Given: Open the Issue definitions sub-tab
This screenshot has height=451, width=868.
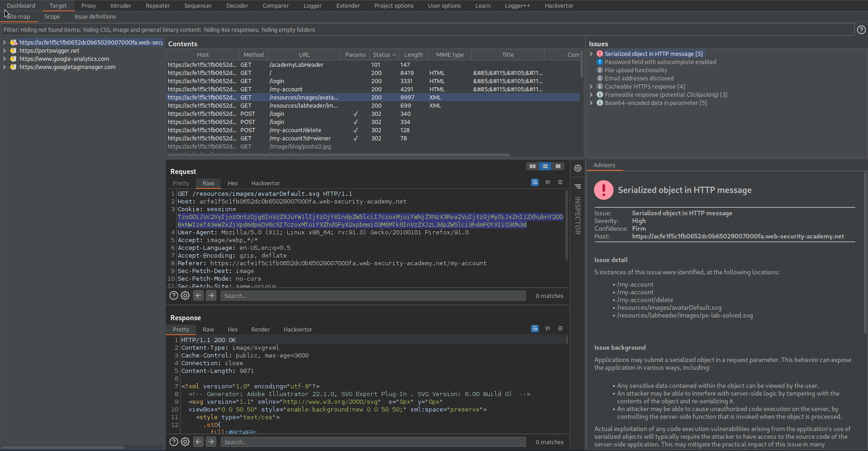Looking at the screenshot, I should (95, 17).
